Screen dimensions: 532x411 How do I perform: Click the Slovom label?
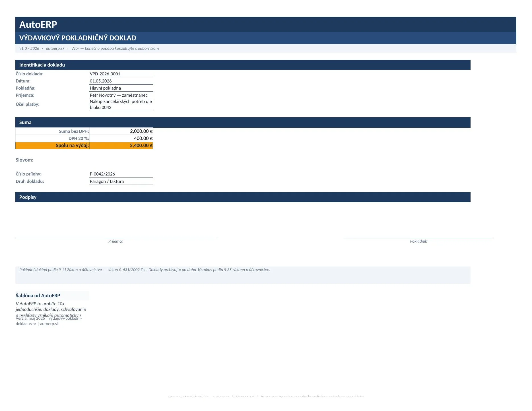coord(24,160)
